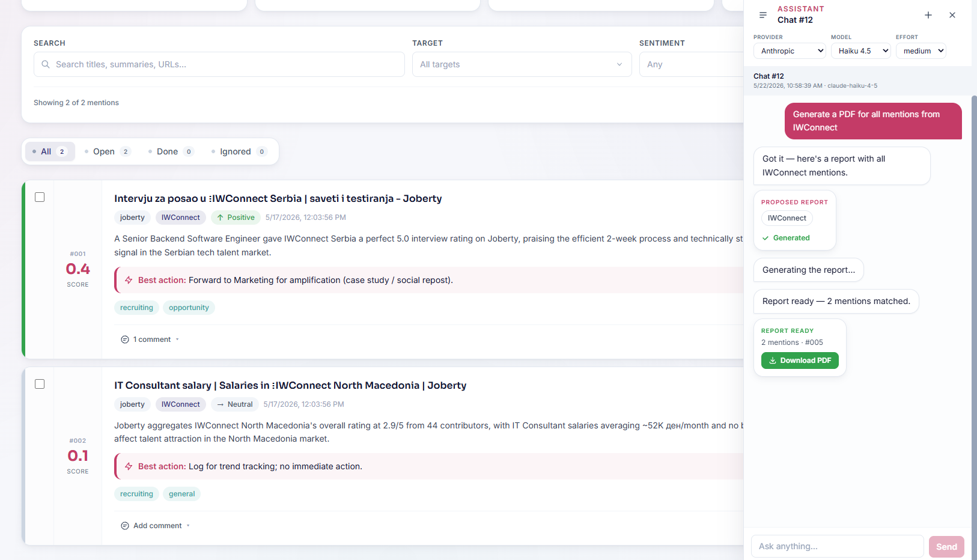This screenshot has width=977, height=560.
Task: Click the comment bubble icon beside Add comment
Action: click(x=125, y=526)
